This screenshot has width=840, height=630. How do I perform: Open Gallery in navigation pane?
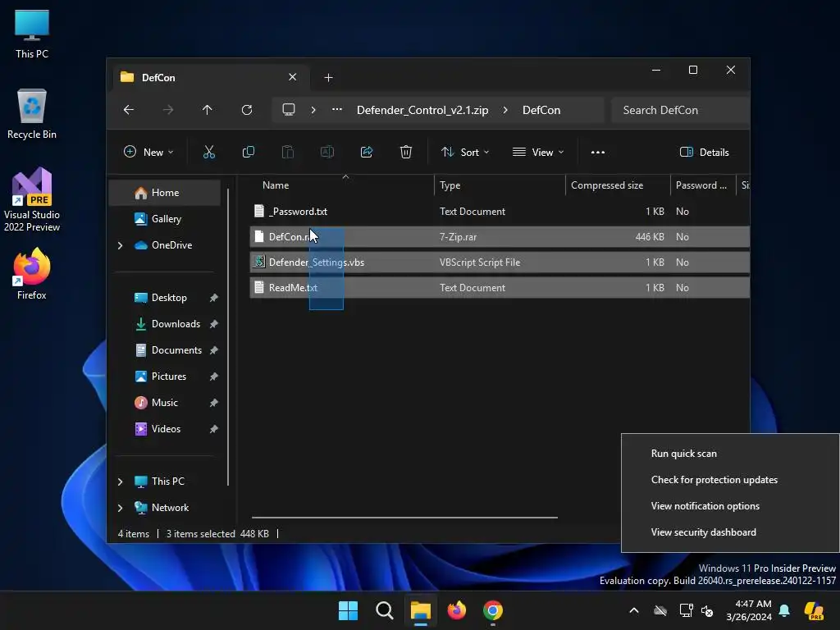click(165, 218)
